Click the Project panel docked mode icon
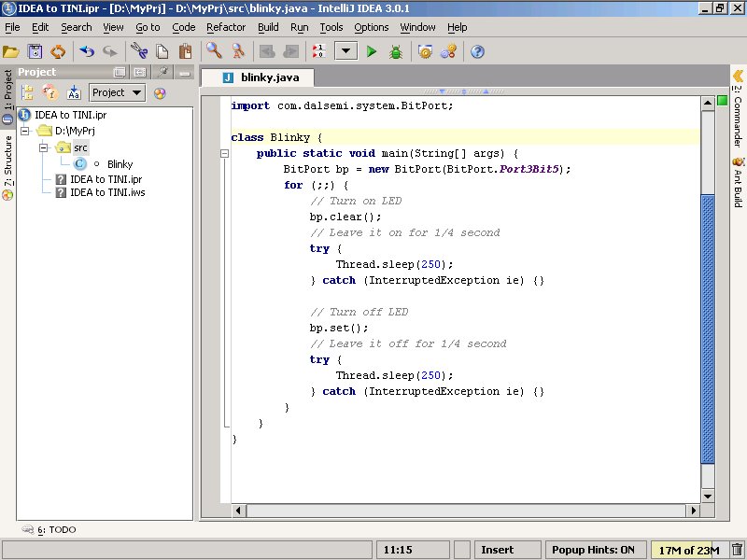747x560 pixels. [140, 73]
